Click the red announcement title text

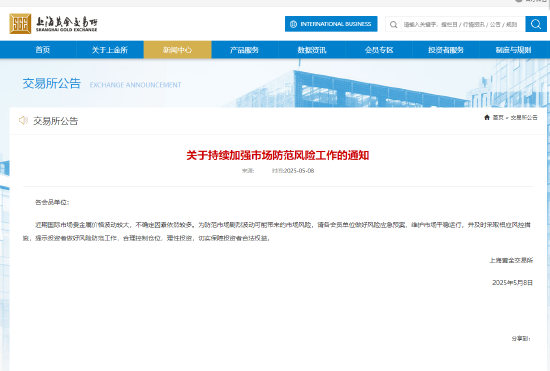pos(277,155)
